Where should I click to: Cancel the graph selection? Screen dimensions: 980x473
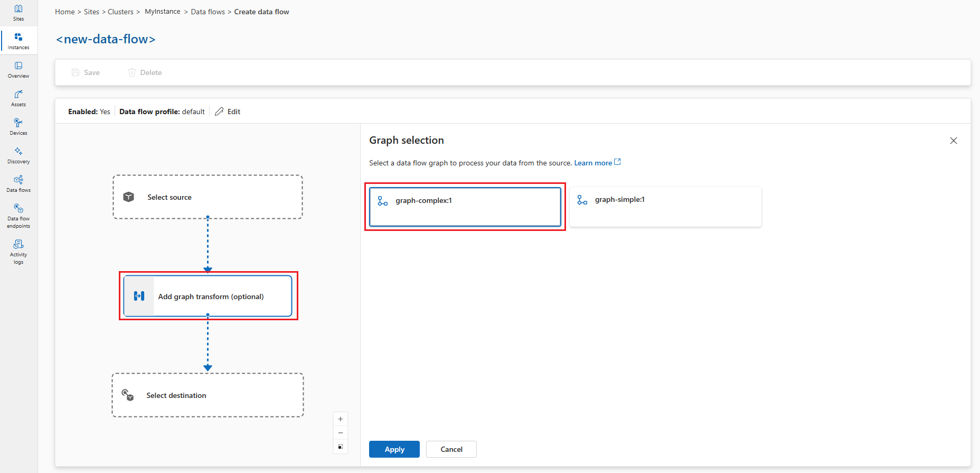click(x=451, y=449)
